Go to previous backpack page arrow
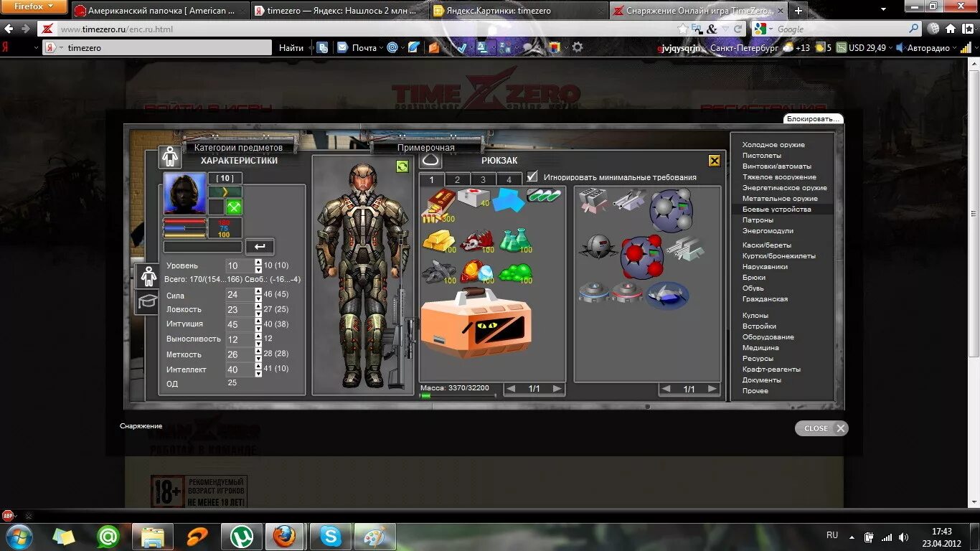 click(x=511, y=389)
